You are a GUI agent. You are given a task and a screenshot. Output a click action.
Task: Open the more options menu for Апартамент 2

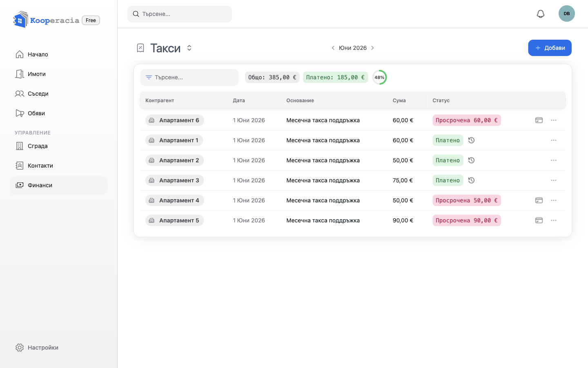pyautogui.click(x=554, y=160)
